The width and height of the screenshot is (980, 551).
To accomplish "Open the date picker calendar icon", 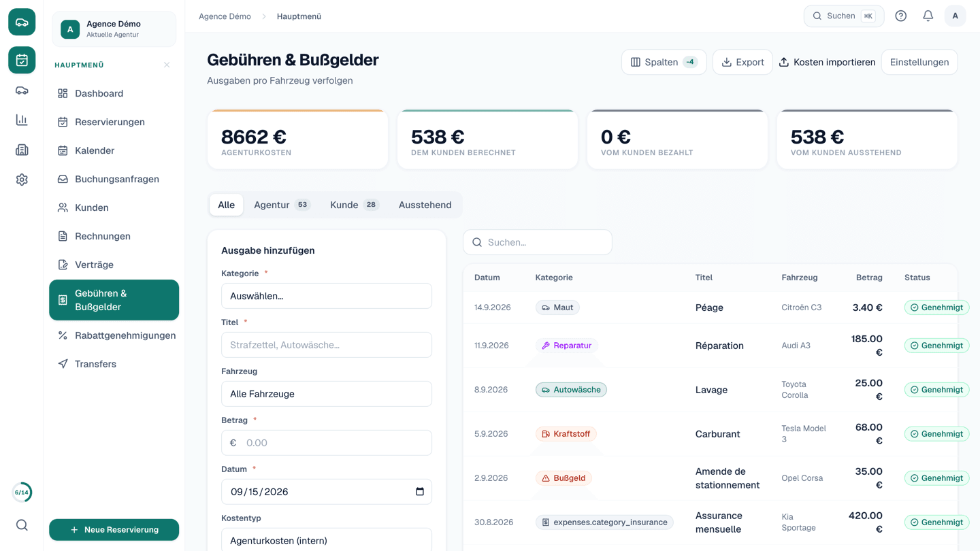I will click(x=419, y=492).
